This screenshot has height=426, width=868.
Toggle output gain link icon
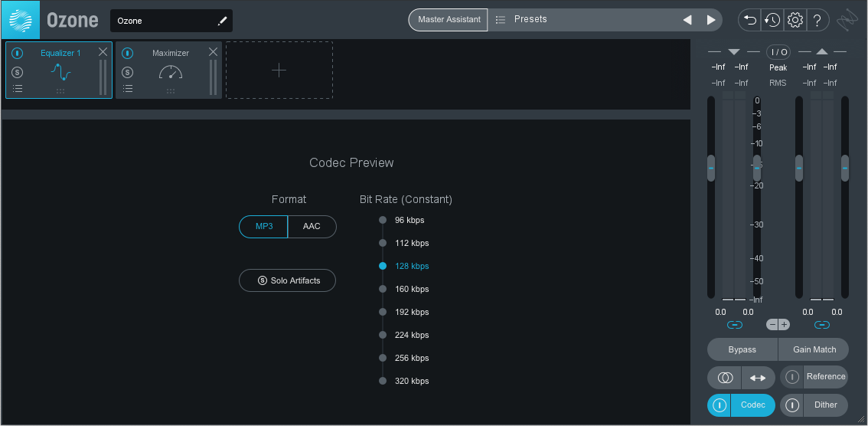[x=822, y=325]
